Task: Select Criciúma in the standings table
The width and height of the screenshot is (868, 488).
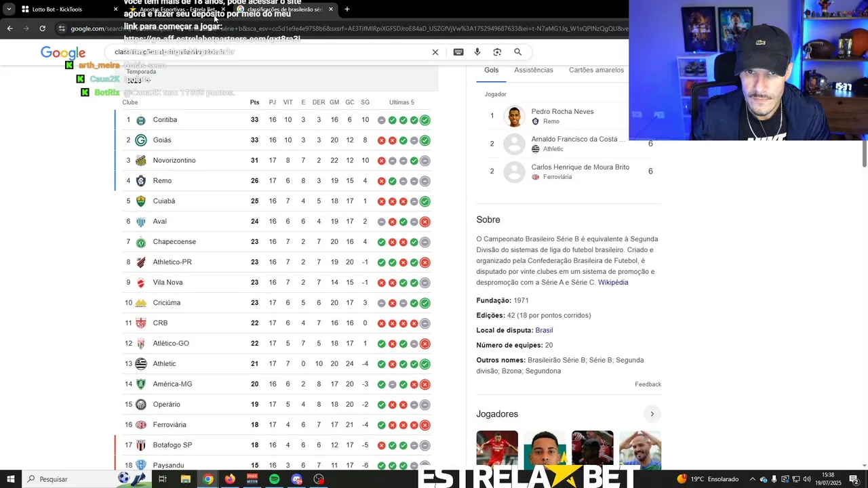Action: pyautogui.click(x=167, y=303)
